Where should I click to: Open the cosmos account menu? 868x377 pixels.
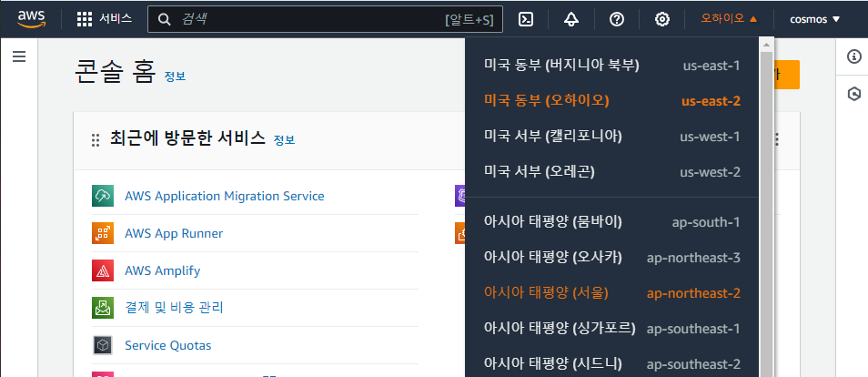[x=815, y=19]
